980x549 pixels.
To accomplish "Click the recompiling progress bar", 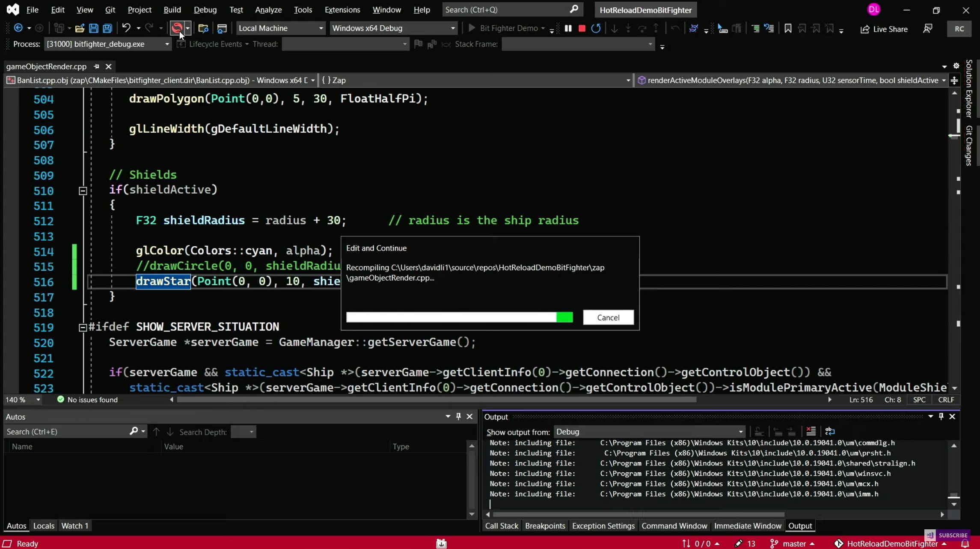I will (459, 317).
